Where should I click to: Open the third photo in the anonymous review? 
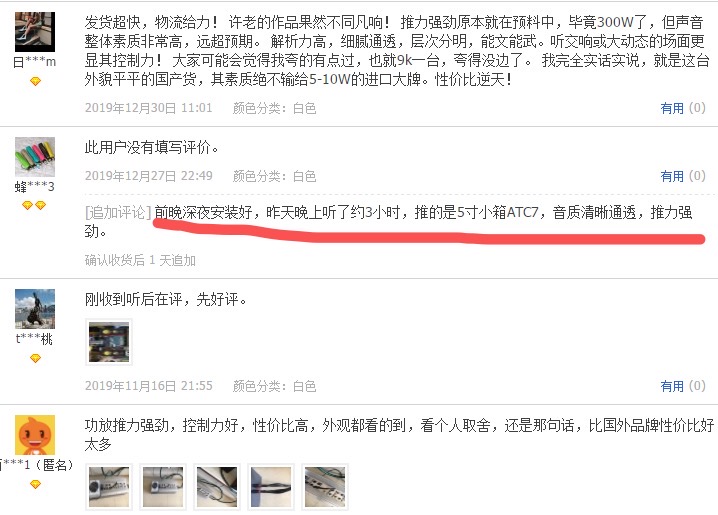(x=217, y=487)
